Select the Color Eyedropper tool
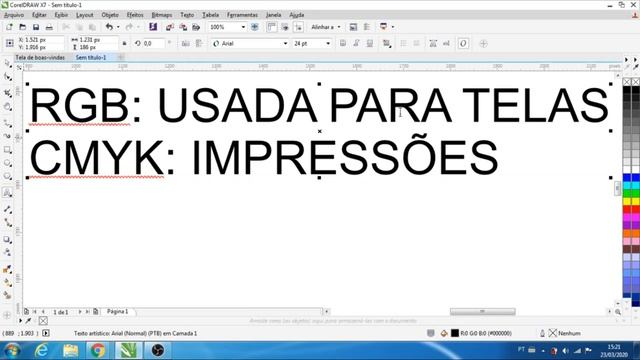 point(8,269)
